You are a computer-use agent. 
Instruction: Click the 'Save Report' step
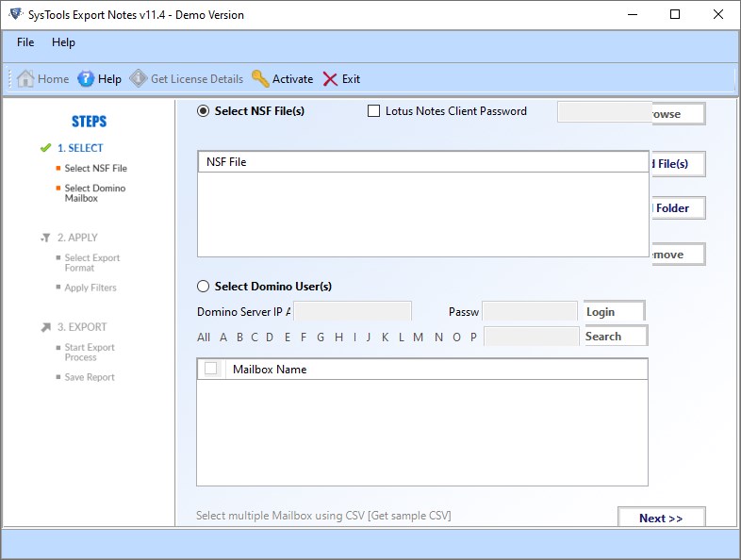coord(90,377)
